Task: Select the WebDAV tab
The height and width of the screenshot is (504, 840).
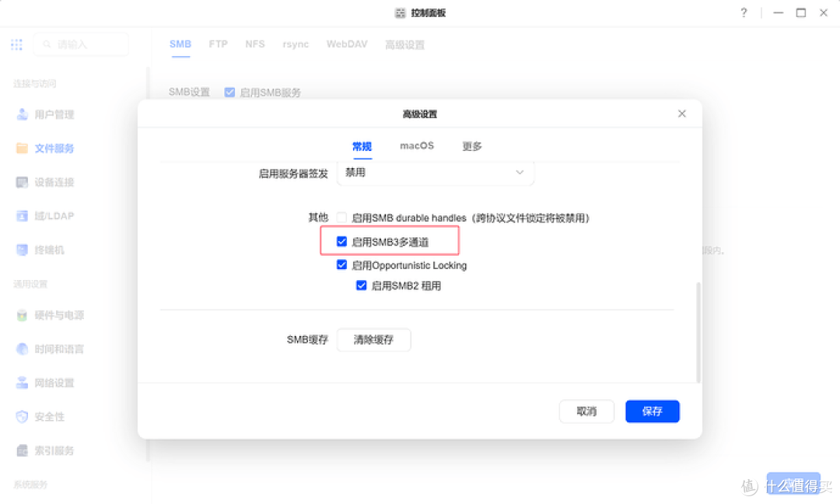Action: tap(347, 44)
